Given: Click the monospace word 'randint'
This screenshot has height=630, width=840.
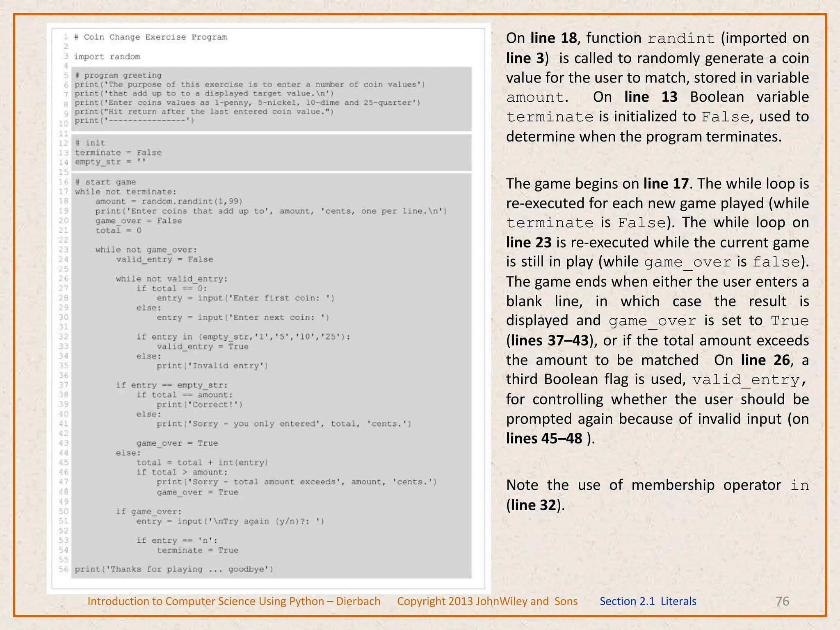Looking at the screenshot, I should (x=681, y=39).
